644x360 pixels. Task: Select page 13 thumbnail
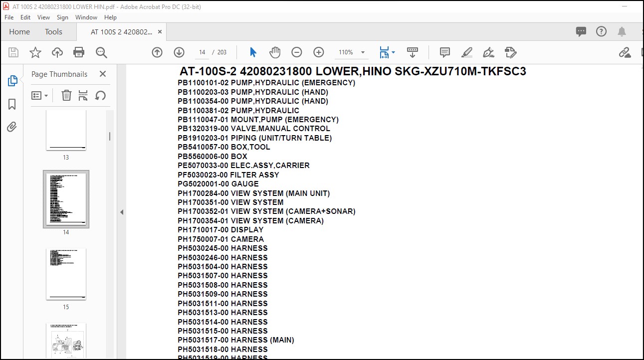pyautogui.click(x=66, y=130)
